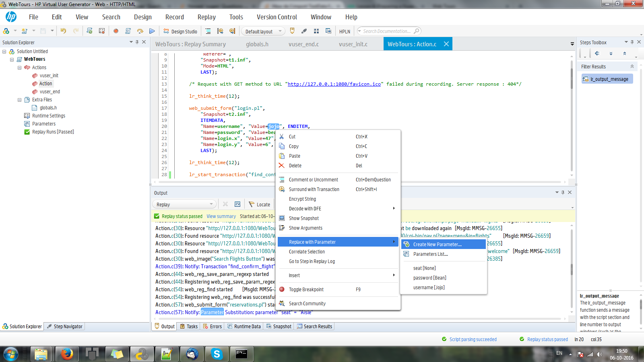
Task: Collapse the Actions tree node
Action: pos(19,68)
